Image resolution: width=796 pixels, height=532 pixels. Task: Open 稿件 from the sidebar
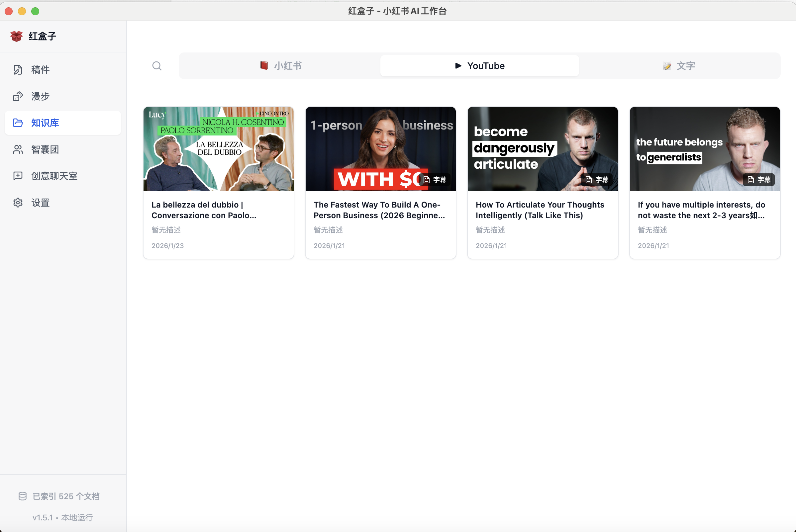tap(40, 69)
